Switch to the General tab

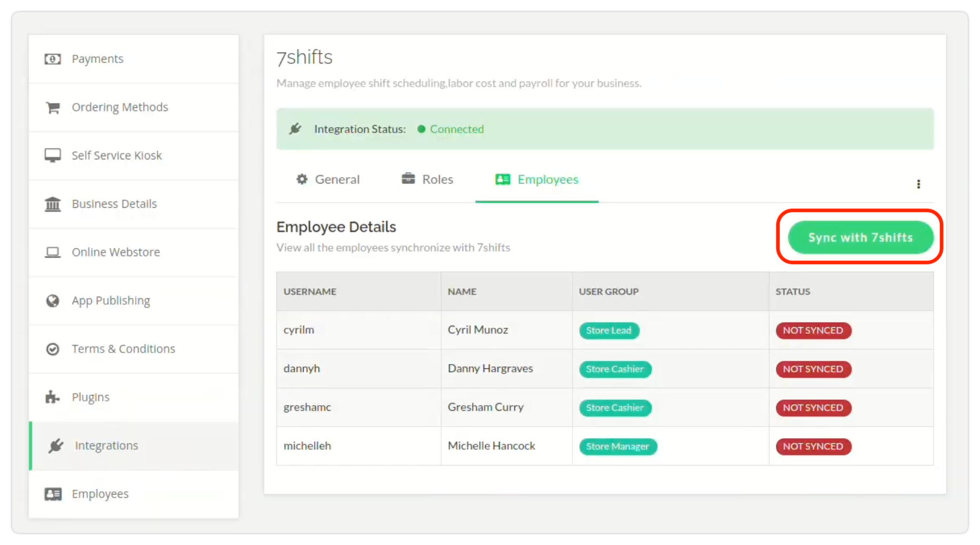pos(328,179)
